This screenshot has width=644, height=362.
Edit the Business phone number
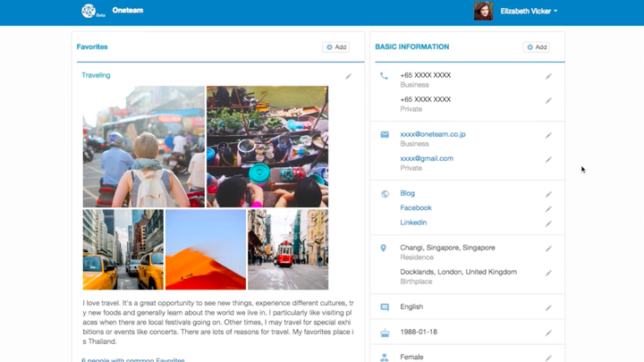point(548,76)
